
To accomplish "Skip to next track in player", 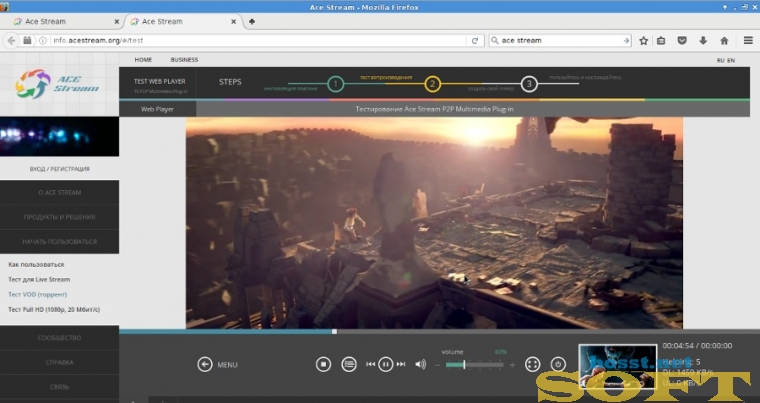I will pyautogui.click(x=401, y=364).
